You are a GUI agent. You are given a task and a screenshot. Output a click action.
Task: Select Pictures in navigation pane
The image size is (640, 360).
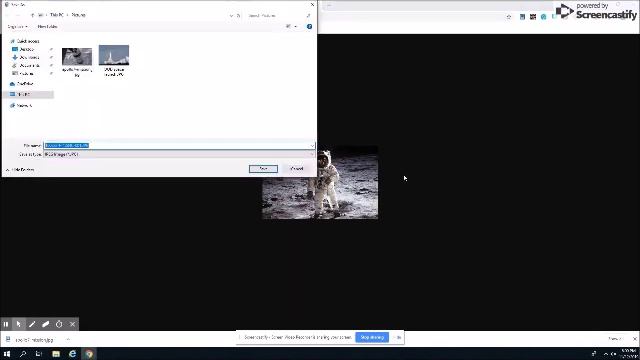(27, 73)
